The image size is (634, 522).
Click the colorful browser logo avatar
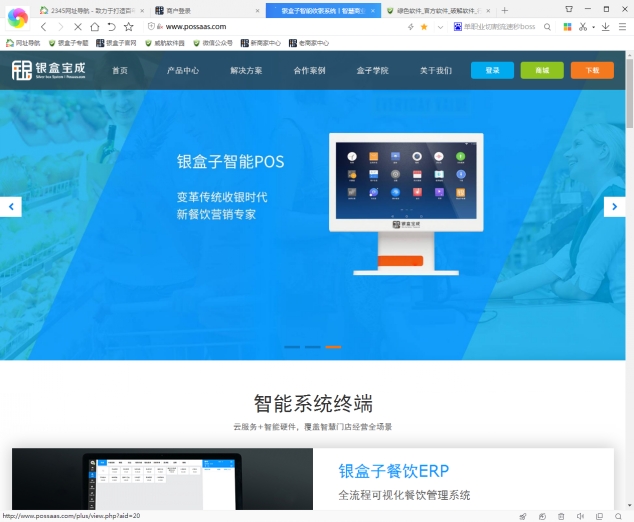pos(18,17)
